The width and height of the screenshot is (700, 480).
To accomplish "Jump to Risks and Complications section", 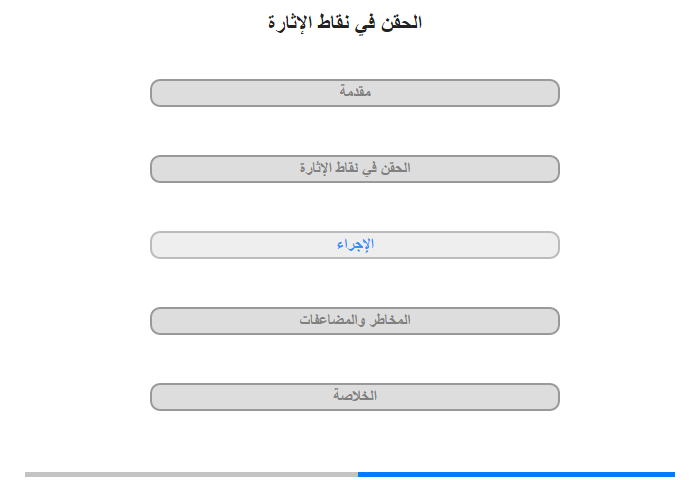I will [355, 321].
